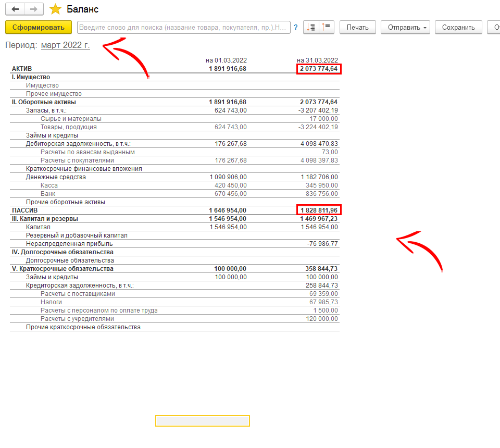This screenshot has height=448, width=500.
Task: Select АКТИВ total 2 073 774,64 cell
Action: click(x=319, y=69)
